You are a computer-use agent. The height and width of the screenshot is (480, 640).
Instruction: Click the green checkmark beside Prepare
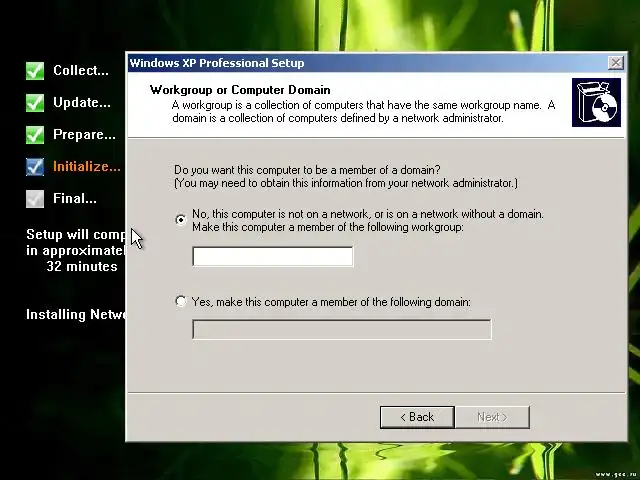click(x=35, y=135)
